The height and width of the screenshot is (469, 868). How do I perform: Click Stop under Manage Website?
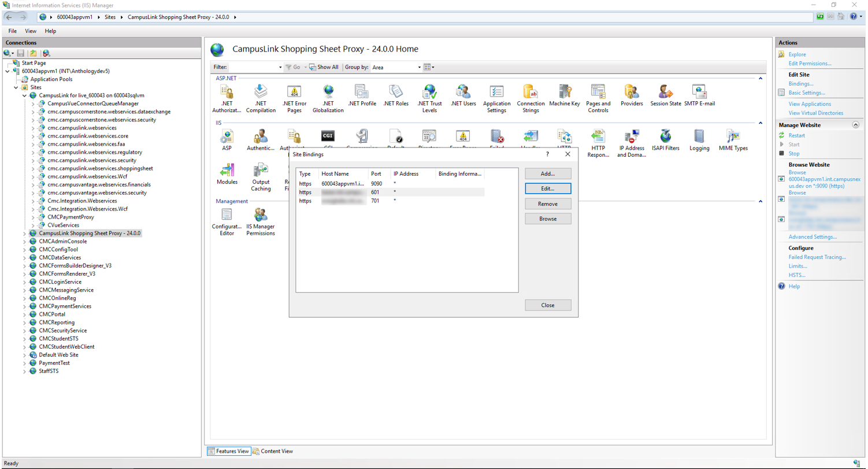pyautogui.click(x=793, y=153)
